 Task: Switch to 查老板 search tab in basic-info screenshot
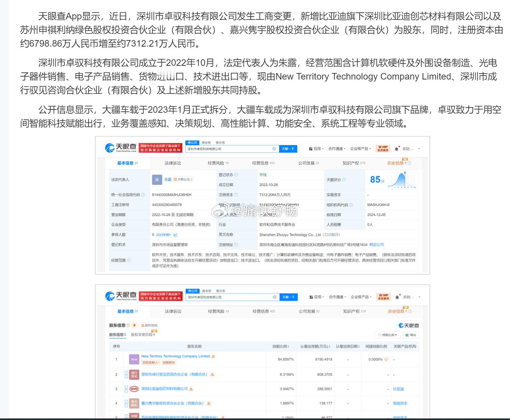(x=206, y=143)
